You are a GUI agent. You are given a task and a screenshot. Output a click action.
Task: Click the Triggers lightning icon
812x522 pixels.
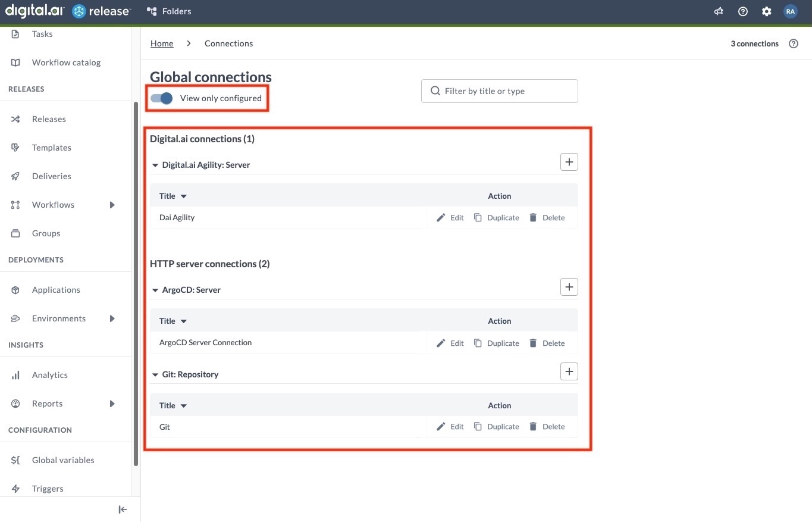pos(16,489)
